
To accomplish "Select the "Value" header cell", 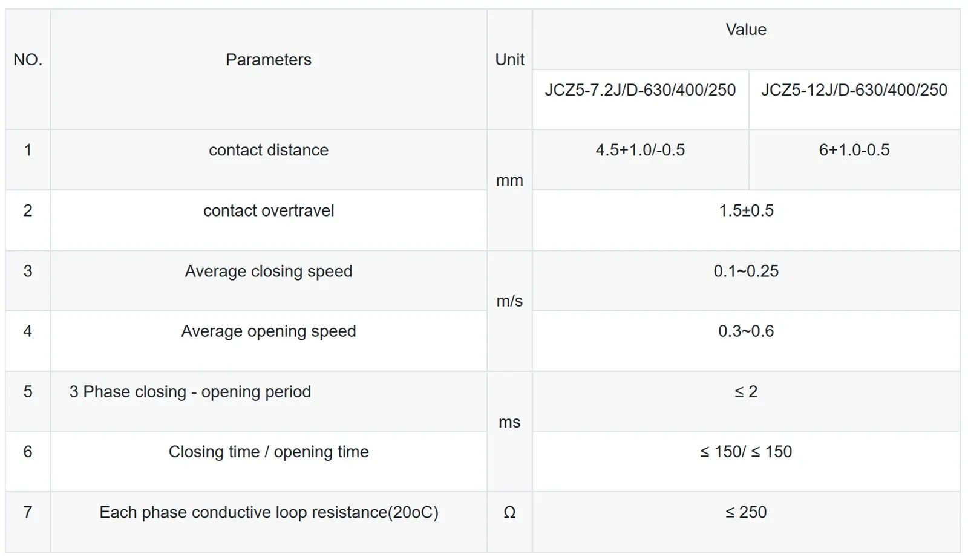I will point(745,30).
